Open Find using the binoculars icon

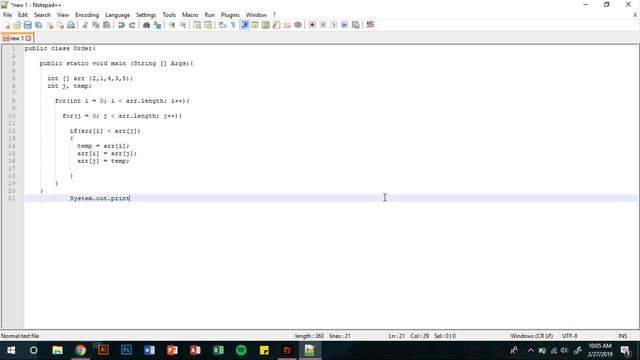(x=146, y=25)
